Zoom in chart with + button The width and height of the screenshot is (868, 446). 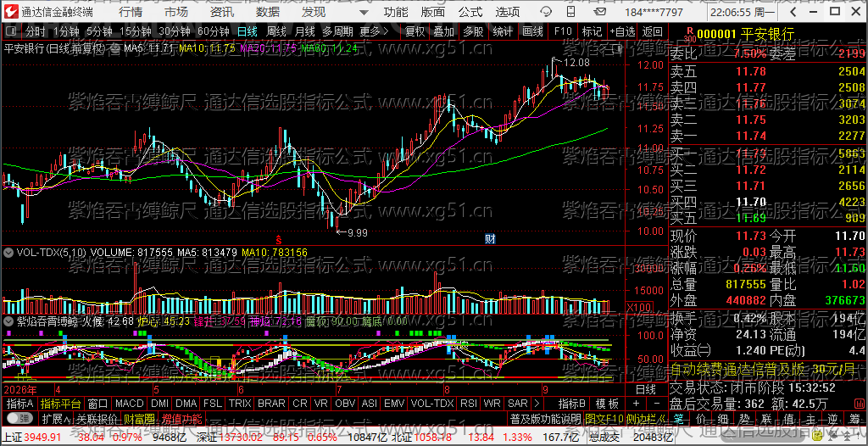click(636, 404)
